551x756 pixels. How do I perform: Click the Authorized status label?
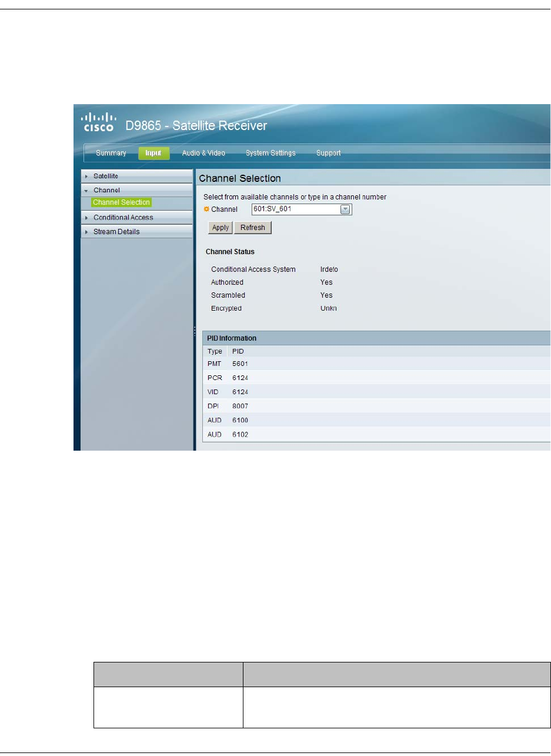point(227,282)
